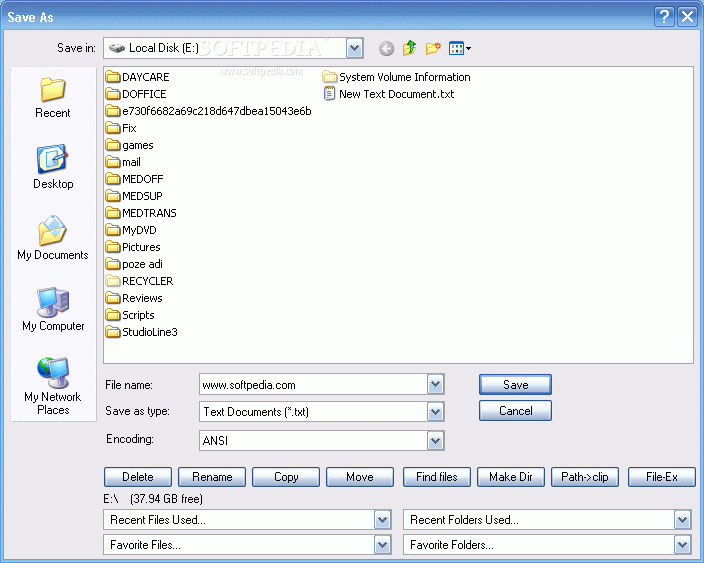The height and width of the screenshot is (563, 704).
Task: Click the Path->clip button
Action: coord(585,477)
